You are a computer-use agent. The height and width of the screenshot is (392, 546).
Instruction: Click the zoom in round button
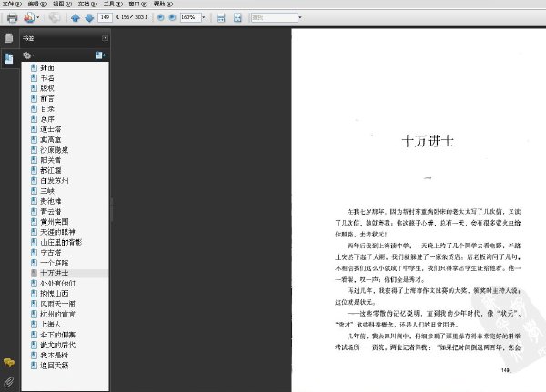click(172, 17)
